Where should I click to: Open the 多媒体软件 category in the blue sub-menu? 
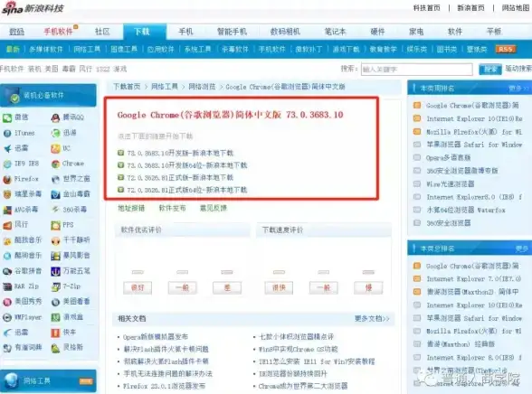(46, 50)
